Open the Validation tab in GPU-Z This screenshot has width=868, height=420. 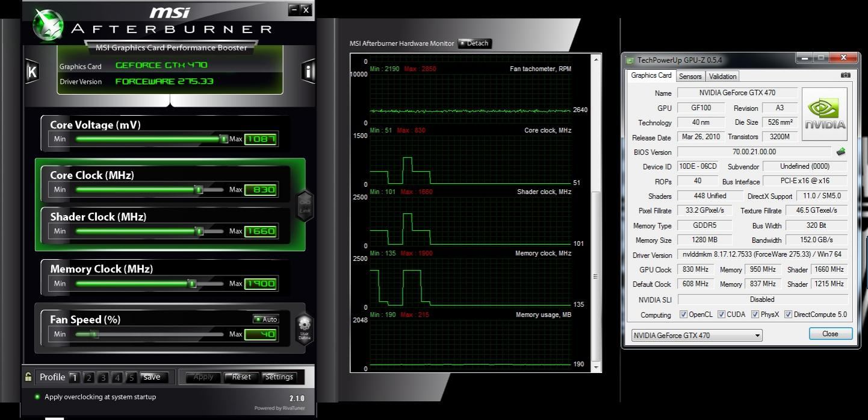tap(722, 77)
